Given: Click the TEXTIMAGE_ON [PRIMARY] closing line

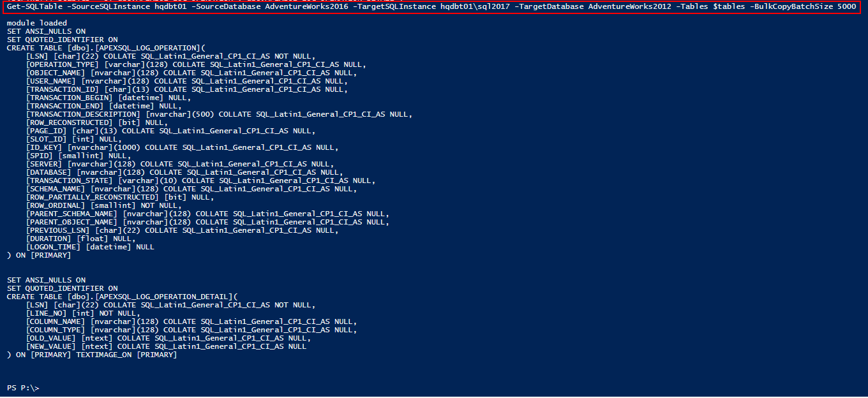Looking at the screenshot, I should [92, 355].
